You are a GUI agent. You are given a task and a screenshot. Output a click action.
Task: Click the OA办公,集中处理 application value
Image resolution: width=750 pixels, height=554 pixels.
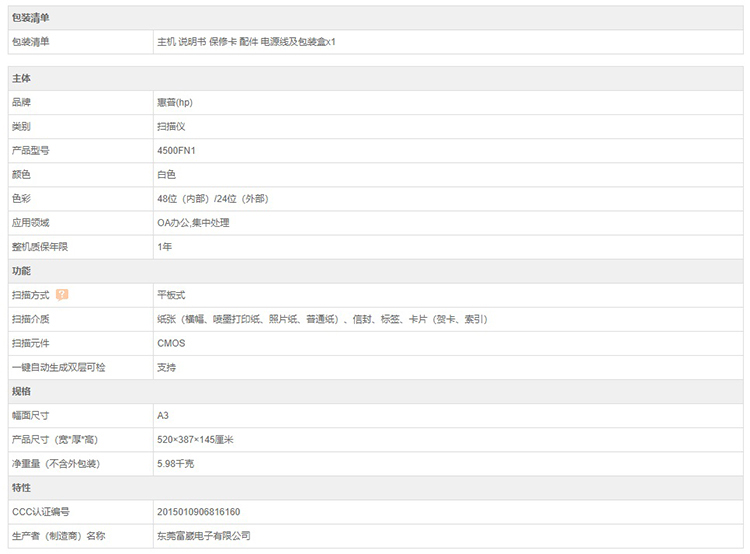(x=193, y=223)
